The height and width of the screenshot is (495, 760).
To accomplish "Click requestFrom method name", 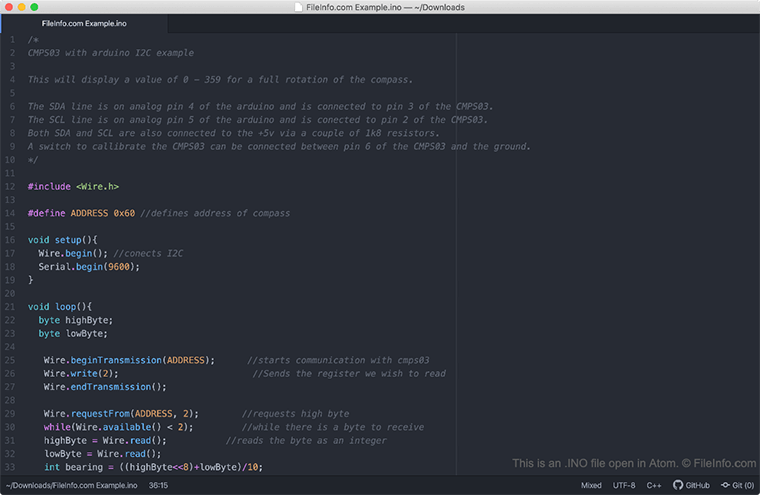I will coord(100,414).
